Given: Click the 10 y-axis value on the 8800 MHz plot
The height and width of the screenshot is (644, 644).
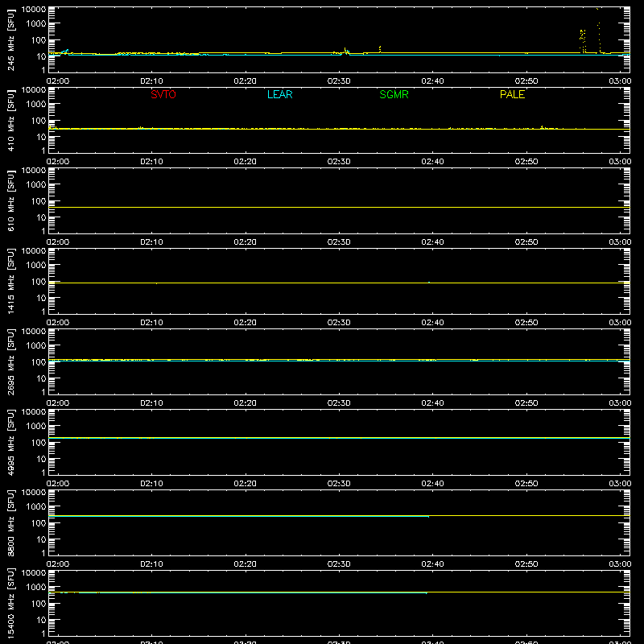Looking at the screenshot, I should 41,539.
